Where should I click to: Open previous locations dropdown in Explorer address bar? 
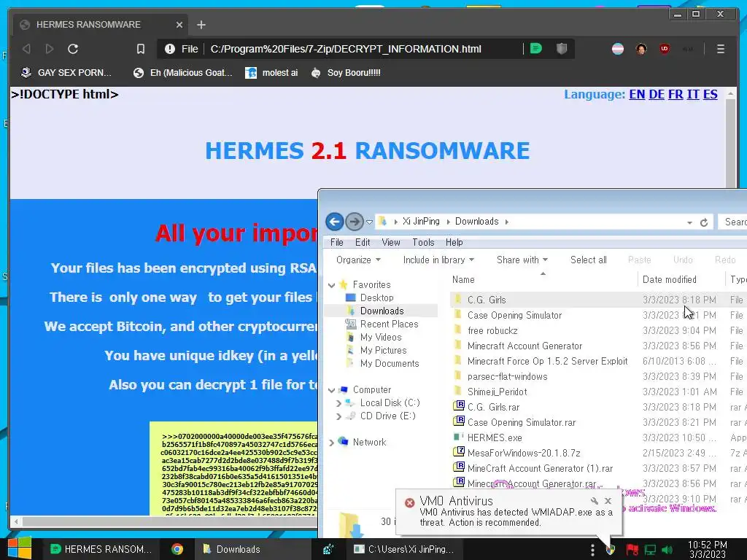click(x=689, y=222)
